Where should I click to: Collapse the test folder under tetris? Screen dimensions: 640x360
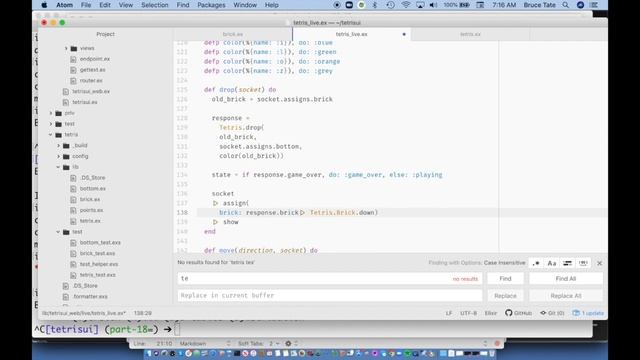pos(58,232)
